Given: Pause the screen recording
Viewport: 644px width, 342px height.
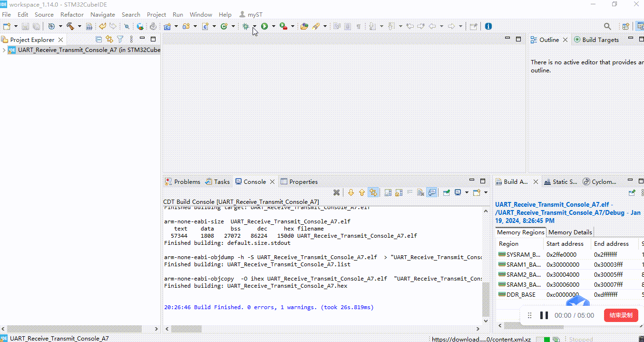Looking at the screenshot, I should pyautogui.click(x=544, y=315).
